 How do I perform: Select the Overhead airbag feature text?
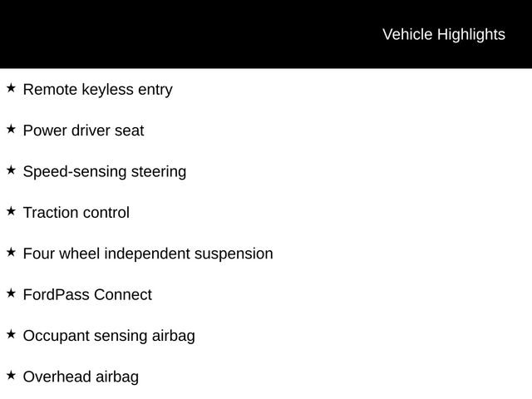click(81, 377)
